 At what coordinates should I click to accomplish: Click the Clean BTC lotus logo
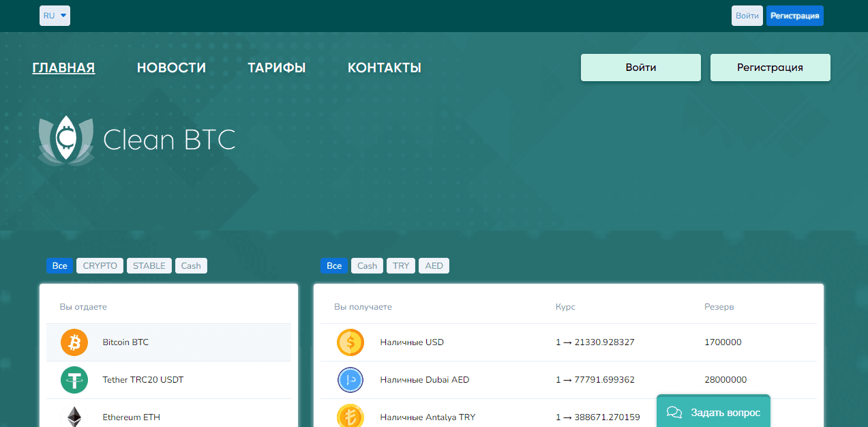[x=65, y=141]
